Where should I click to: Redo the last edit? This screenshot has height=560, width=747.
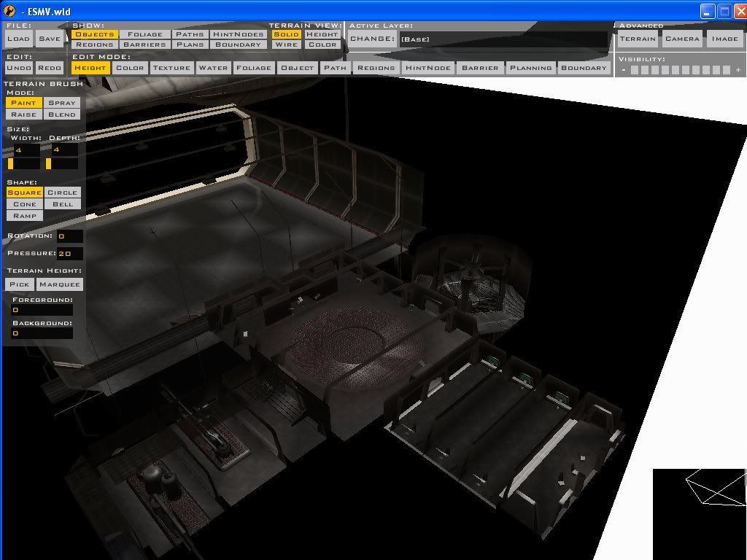click(x=50, y=68)
